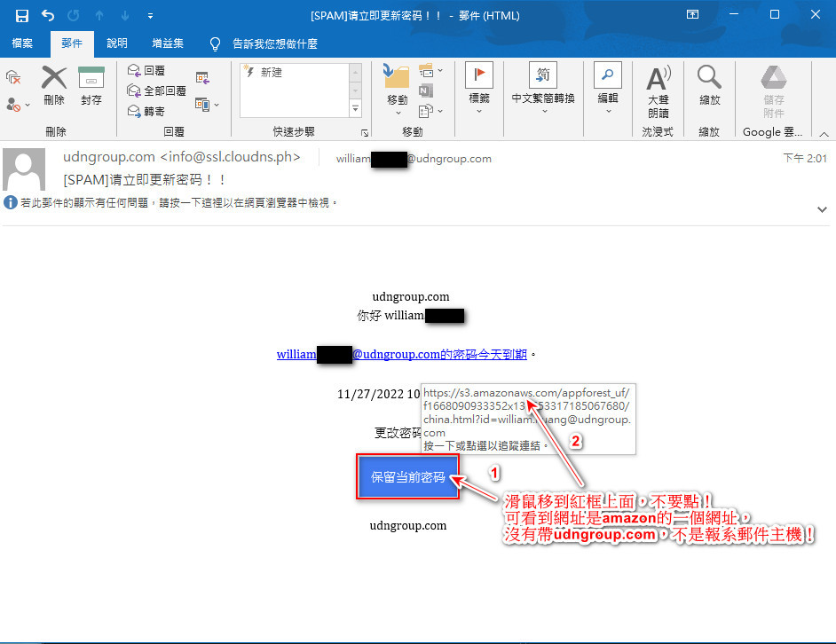The width and height of the screenshot is (836, 644).
Task: Open 快速步驟 dialog launcher
Action: [x=365, y=133]
